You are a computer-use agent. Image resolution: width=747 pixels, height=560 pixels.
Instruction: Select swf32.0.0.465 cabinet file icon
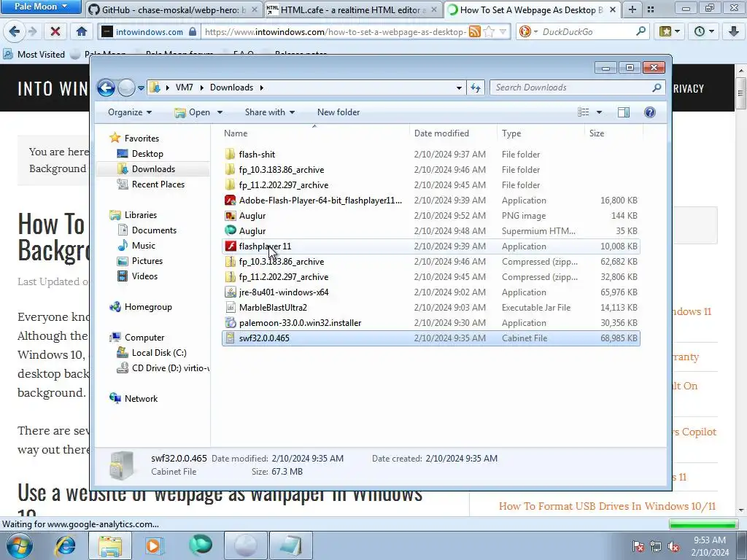231,338
